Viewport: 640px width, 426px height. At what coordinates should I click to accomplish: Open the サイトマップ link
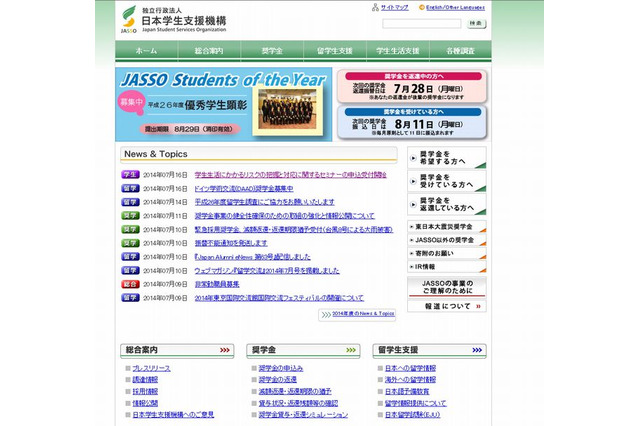tap(394, 7)
